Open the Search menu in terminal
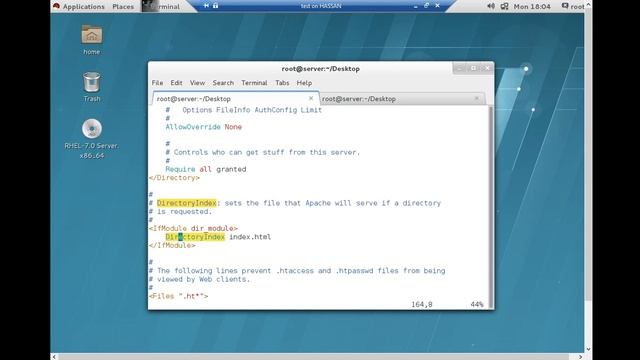The height and width of the screenshot is (360, 640). click(223, 83)
